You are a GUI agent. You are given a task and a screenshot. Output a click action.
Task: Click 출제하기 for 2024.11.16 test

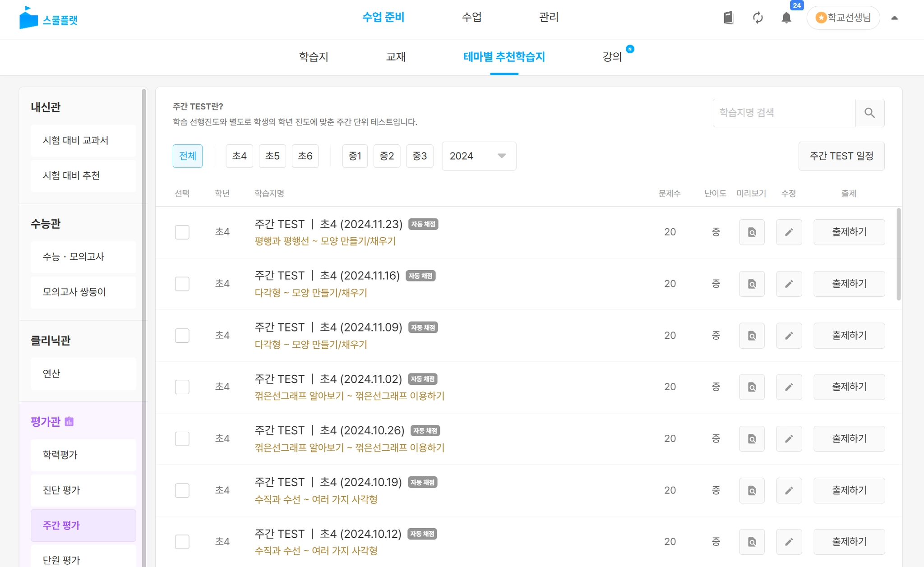[849, 284]
